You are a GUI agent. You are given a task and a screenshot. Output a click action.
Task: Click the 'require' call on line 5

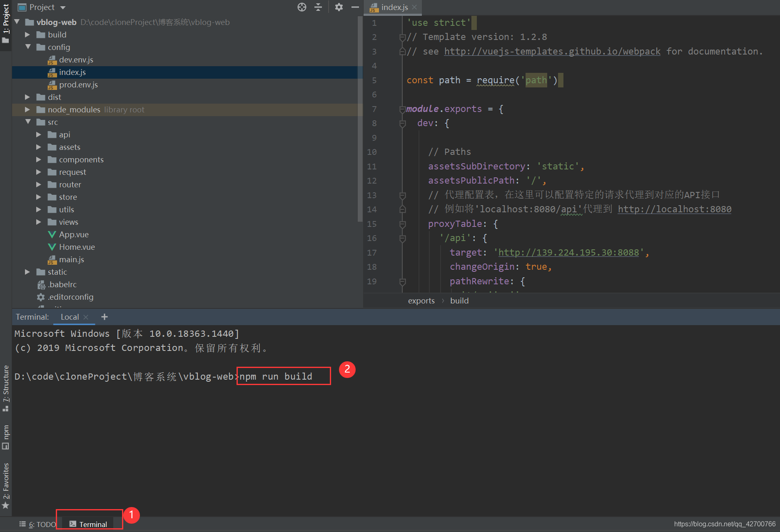click(x=496, y=80)
